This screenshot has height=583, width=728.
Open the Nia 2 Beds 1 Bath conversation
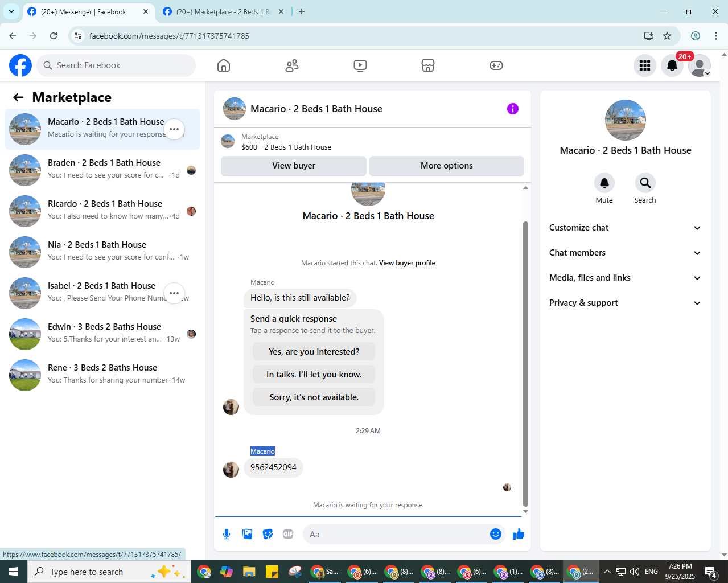click(x=102, y=252)
